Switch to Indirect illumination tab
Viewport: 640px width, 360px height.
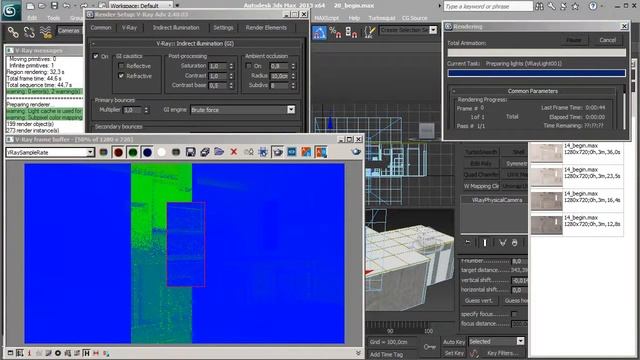[176, 28]
